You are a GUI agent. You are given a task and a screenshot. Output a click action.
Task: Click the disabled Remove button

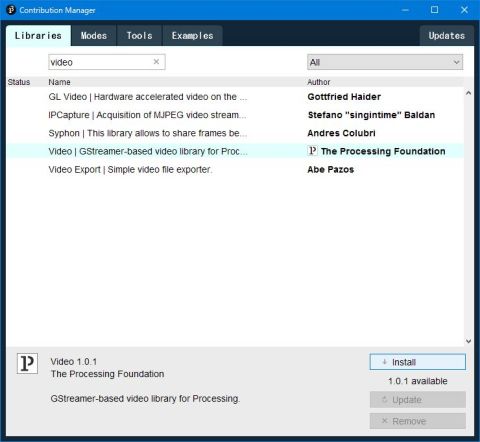tap(418, 421)
